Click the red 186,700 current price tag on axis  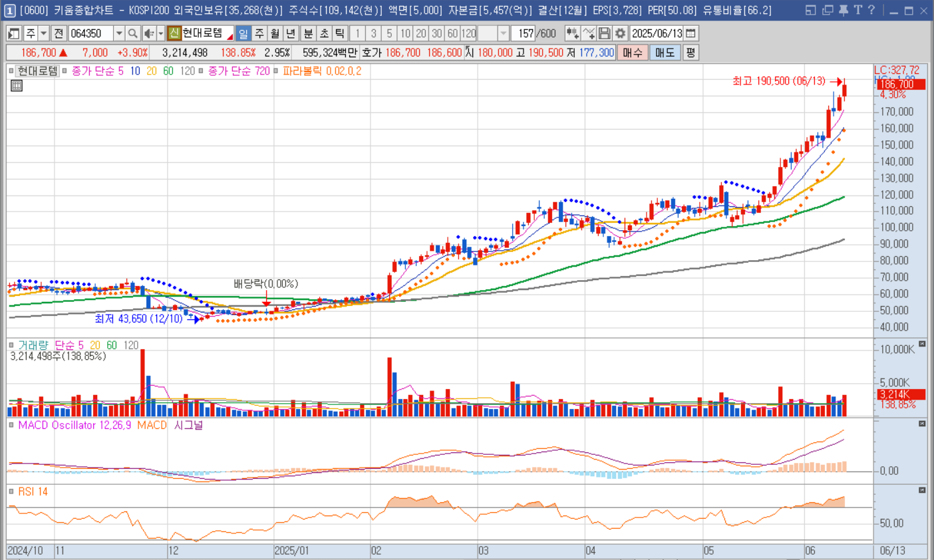click(x=901, y=84)
